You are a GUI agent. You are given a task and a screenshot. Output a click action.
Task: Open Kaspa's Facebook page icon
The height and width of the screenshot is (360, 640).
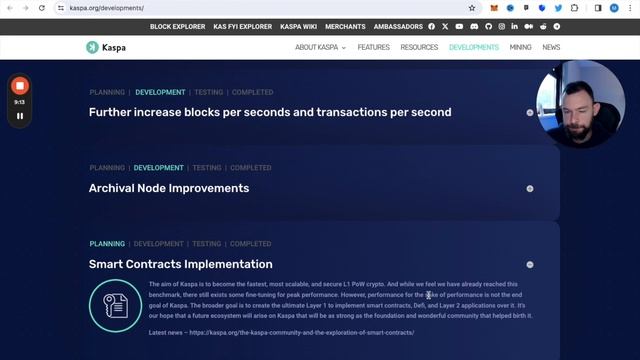coord(431,27)
